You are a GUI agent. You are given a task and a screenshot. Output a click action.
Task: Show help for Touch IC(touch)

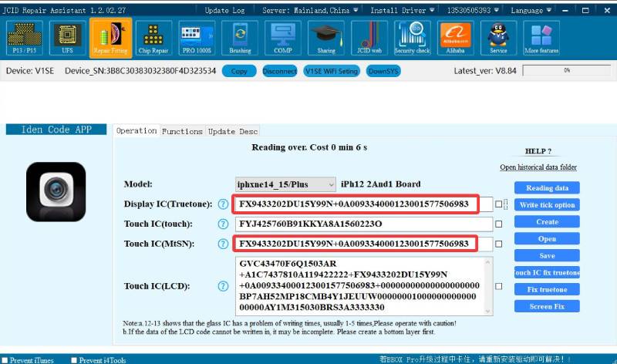click(223, 224)
